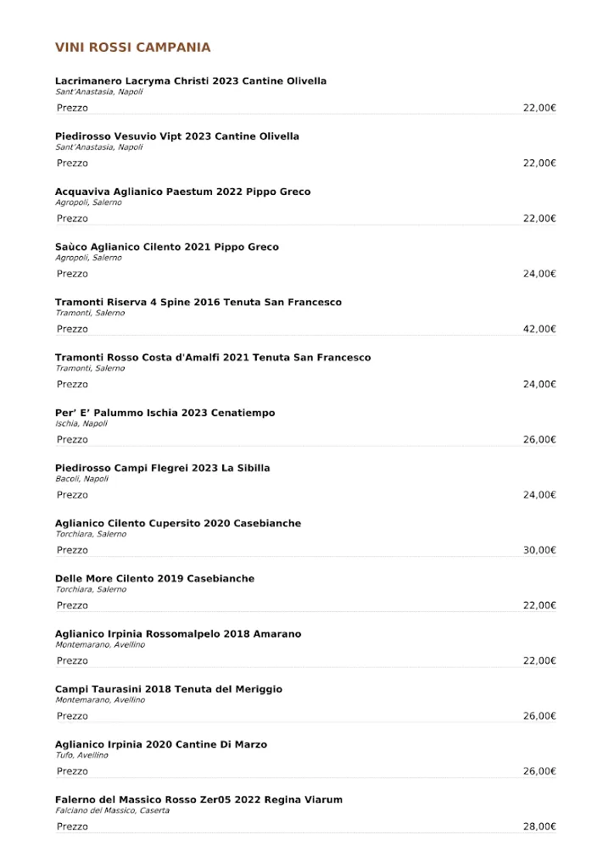614x868 pixels.
Task: Click the "Bacoli, Napoli" location line
Action: (82, 479)
